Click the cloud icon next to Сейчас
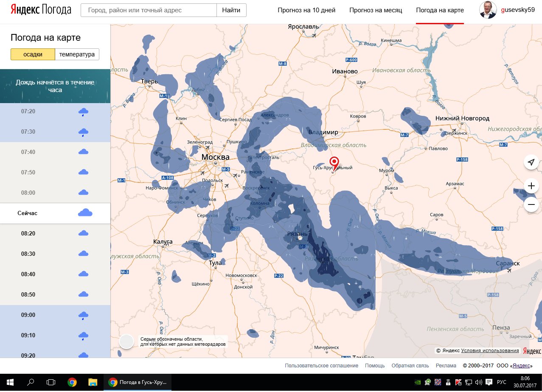The width and height of the screenshot is (542, 392). 85,213
